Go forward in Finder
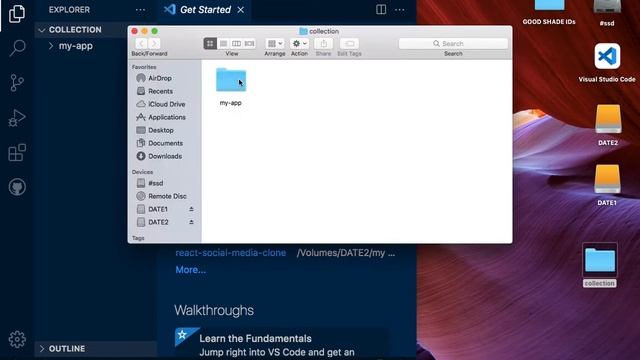 [x=154, y=44]
